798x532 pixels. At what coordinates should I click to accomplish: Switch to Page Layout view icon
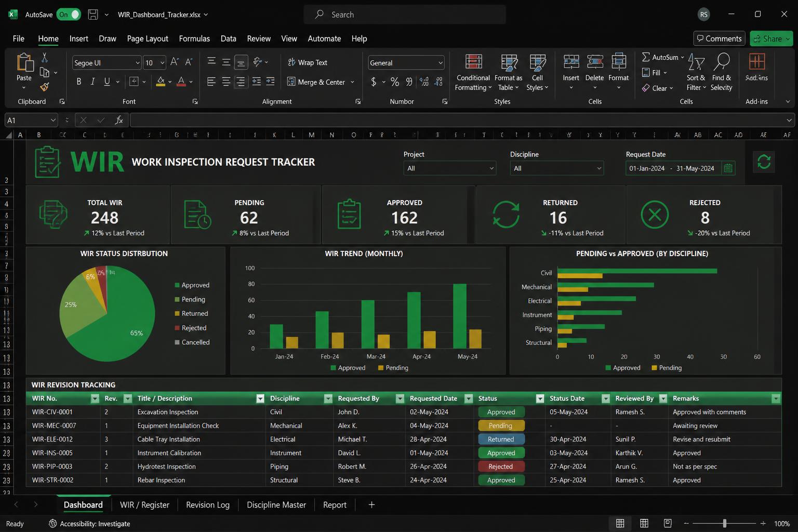(x=644, y=523)
